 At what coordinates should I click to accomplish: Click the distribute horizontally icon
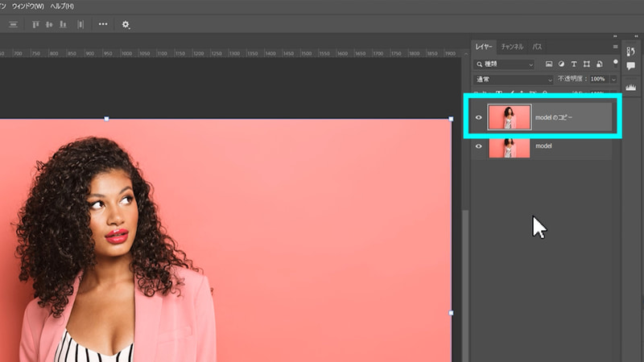tap(80, 25)
